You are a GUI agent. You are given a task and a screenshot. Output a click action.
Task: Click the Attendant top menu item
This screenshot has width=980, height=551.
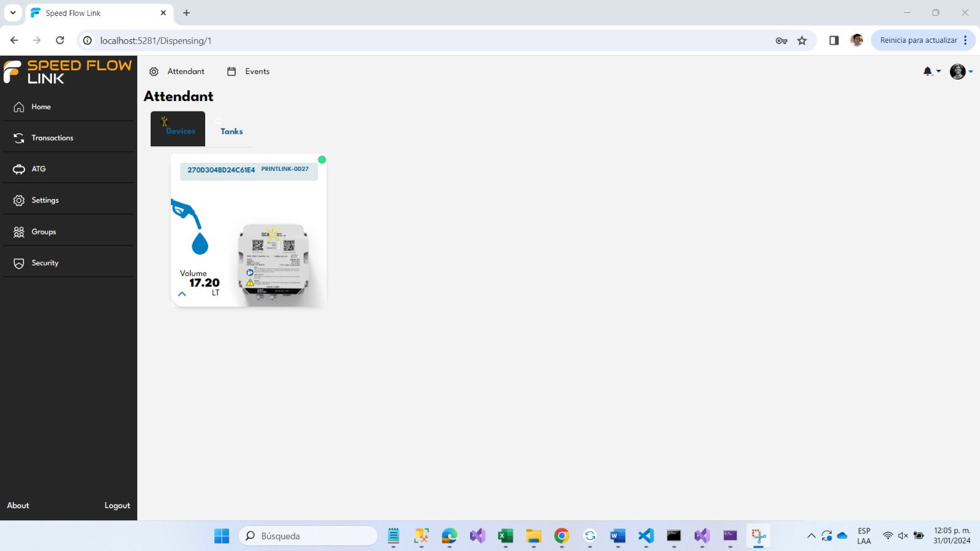[178, 72]
